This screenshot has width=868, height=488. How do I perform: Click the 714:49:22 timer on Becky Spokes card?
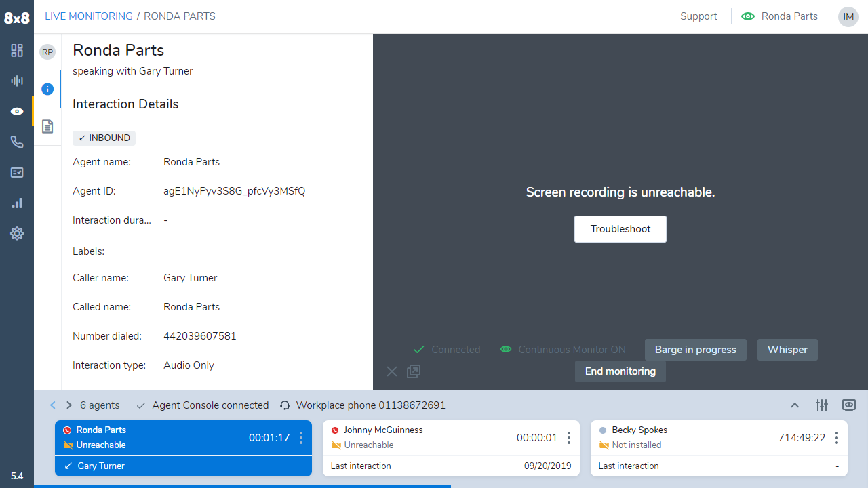click(802, 438)
